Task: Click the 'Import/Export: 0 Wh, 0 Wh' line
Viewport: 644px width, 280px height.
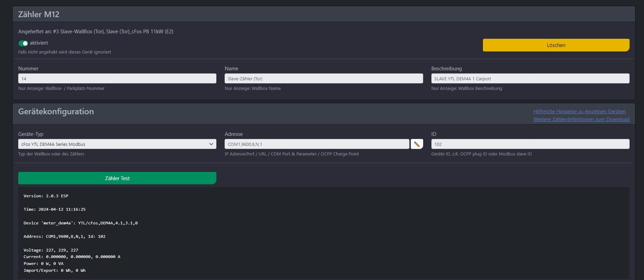Action: point(55,270)
